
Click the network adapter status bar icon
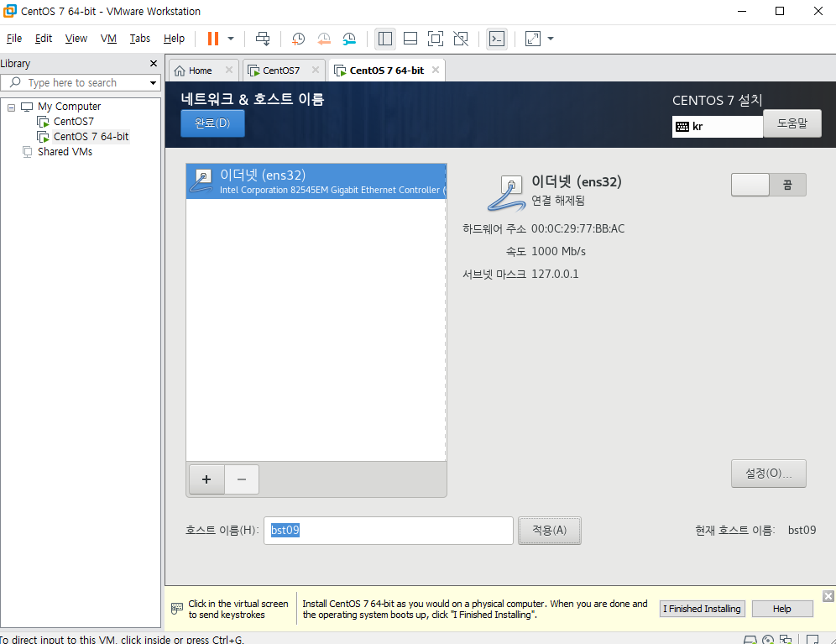(786, 639)
